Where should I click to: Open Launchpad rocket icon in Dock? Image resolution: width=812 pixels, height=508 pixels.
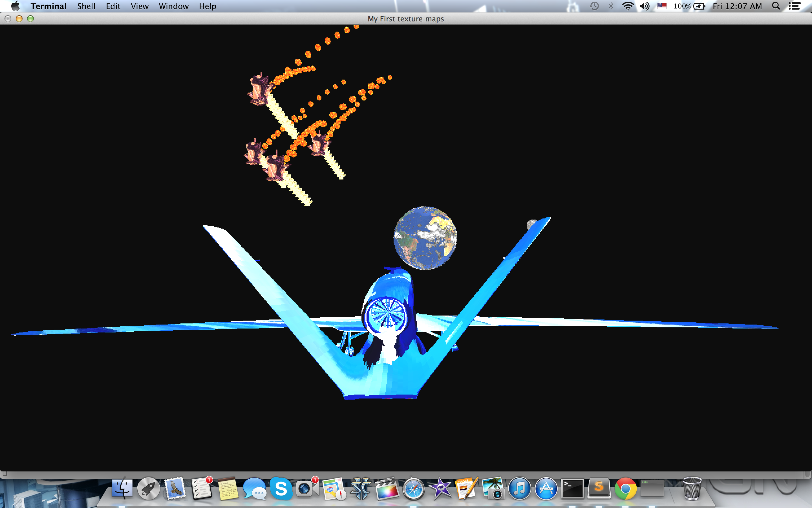[x=148, y=488]
